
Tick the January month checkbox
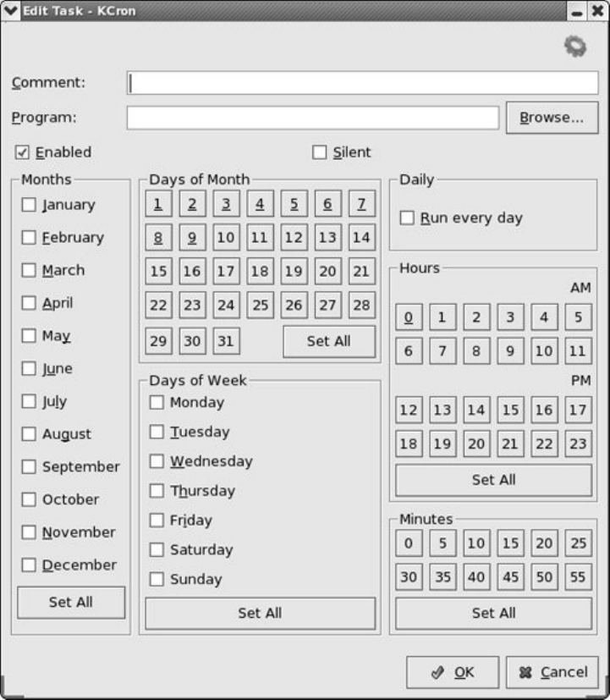click(30, 205)
